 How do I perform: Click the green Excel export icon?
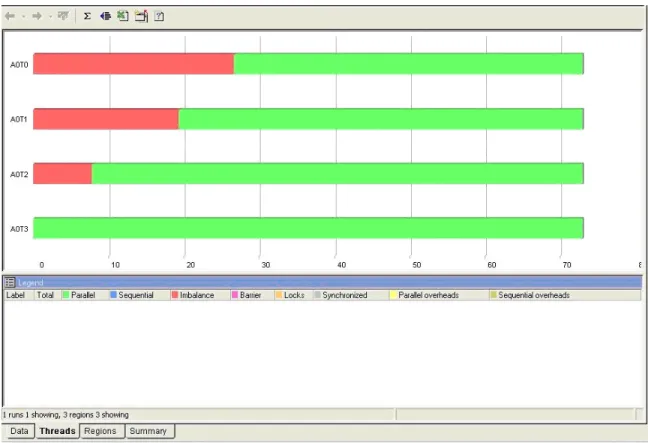(123, 16)
